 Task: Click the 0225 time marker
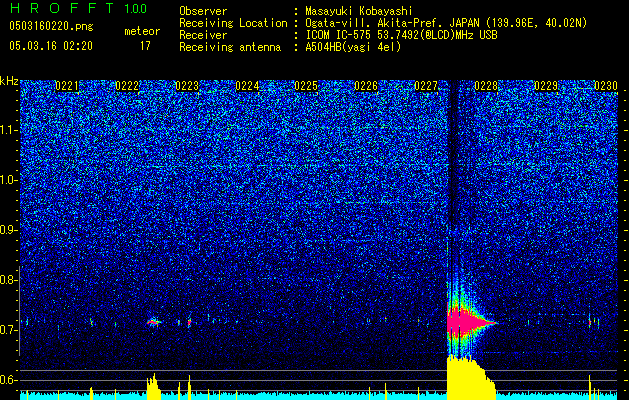tap(306, 86)
